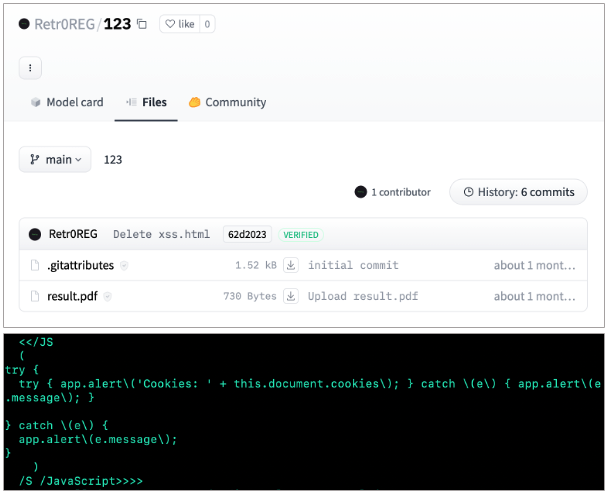Click download icon for result.pdf
The width and height of the screenshot is (612, 495).
[x=291, y=297]
